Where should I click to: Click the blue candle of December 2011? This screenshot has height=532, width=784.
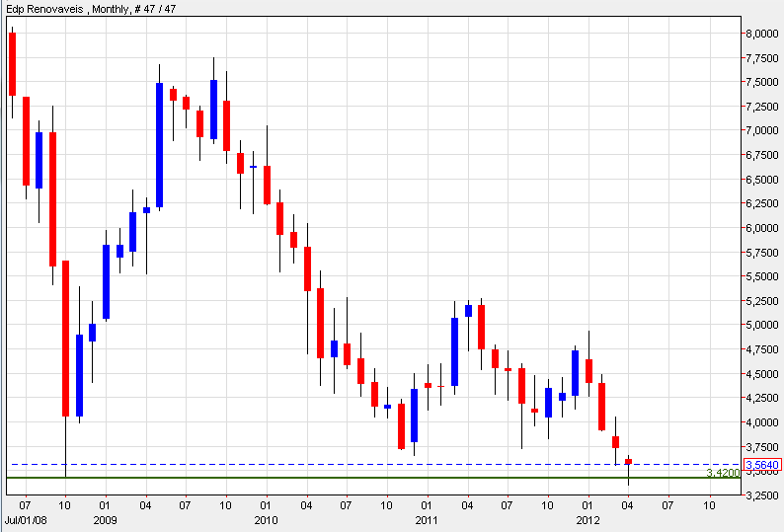coord(575,373)
